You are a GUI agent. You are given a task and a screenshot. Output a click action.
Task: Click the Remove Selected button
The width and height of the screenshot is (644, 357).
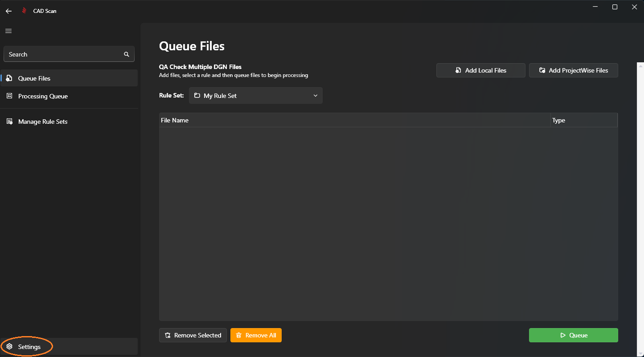[193, 335]
